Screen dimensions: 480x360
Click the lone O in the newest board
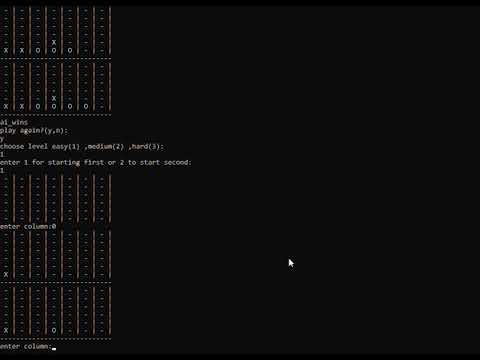click(x=54, y=331)
